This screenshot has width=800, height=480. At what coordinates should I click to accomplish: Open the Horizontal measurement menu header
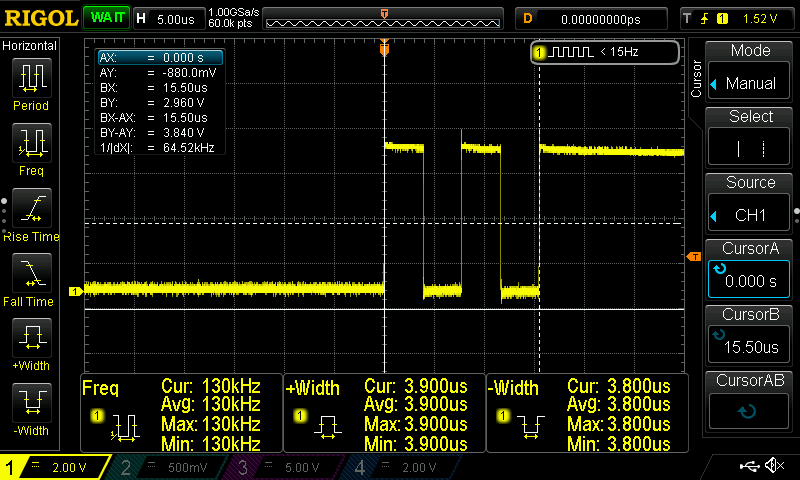coord(30,46)
